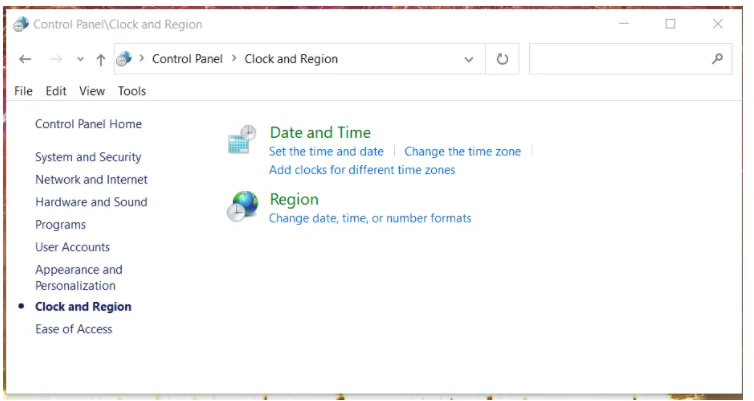
Task: Expand the address bar history dropdown
Action: pos(469,60)
